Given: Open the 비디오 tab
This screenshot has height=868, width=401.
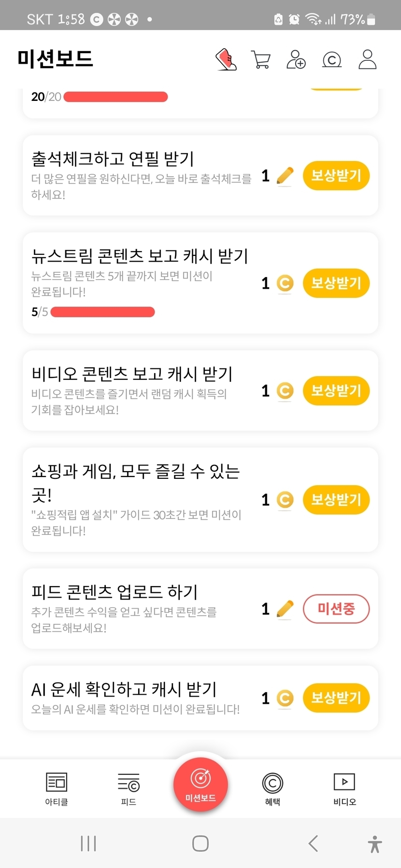Looking at the screenshot, I should 344,788.
